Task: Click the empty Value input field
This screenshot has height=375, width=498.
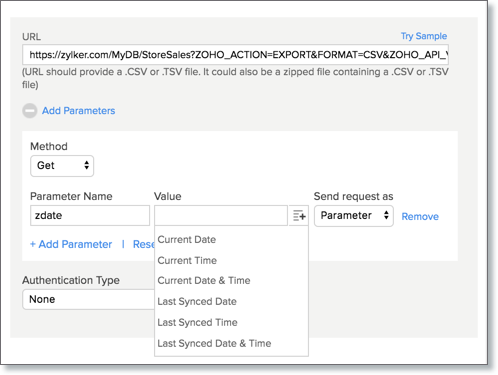Action: (221, 216)
